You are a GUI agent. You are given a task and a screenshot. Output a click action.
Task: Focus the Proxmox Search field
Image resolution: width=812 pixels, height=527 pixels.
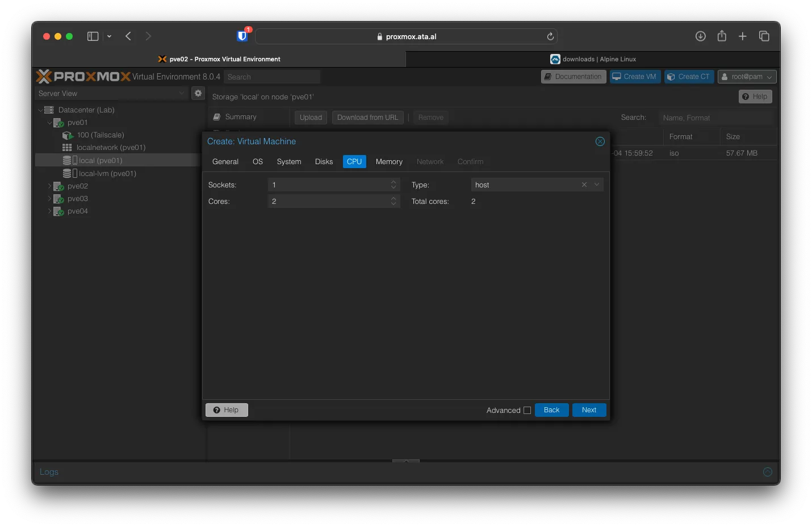tap(271, 77)
